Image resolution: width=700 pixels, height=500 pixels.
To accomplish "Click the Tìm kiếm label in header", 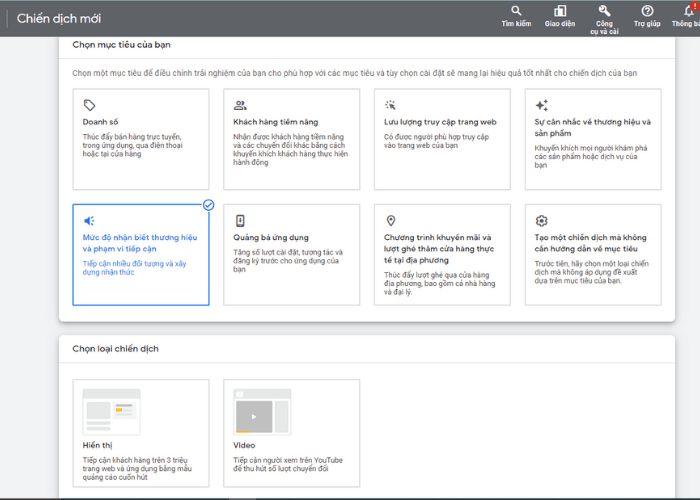I will point(516,24).
